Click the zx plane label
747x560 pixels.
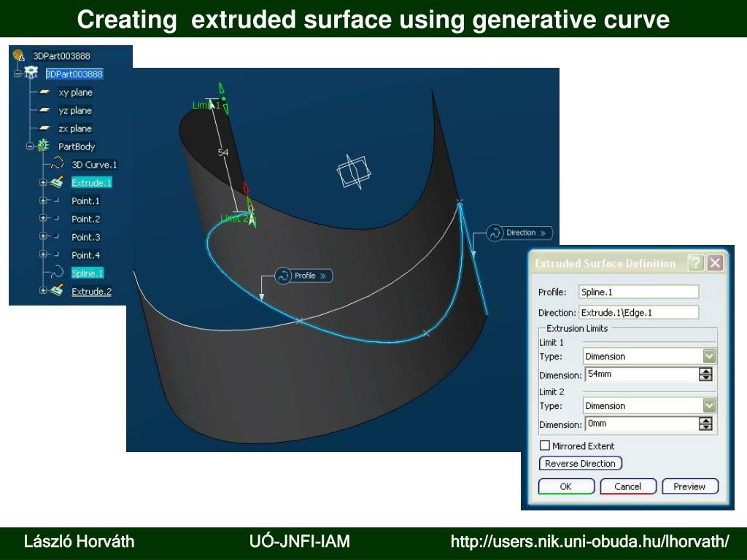(75, 128)
